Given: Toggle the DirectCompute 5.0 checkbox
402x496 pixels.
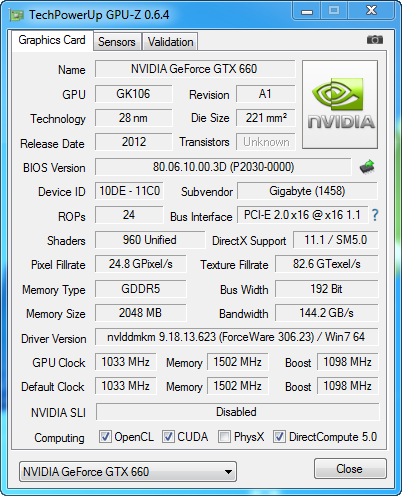Looking at the screenshot, I should (x=279, y=436).
